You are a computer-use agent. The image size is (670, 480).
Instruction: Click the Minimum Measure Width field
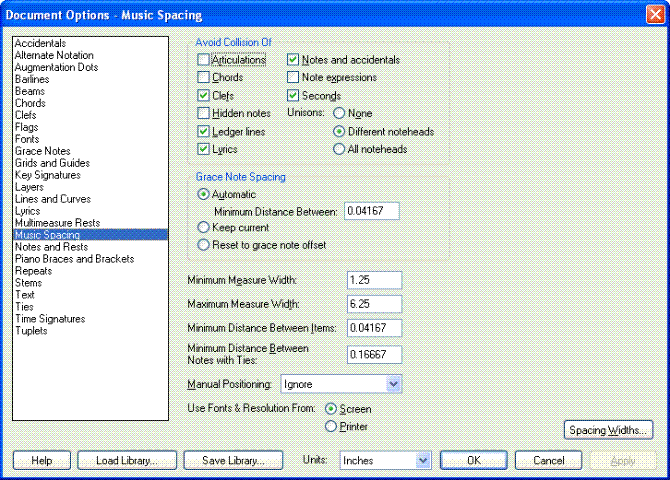[x=374, y=280]
